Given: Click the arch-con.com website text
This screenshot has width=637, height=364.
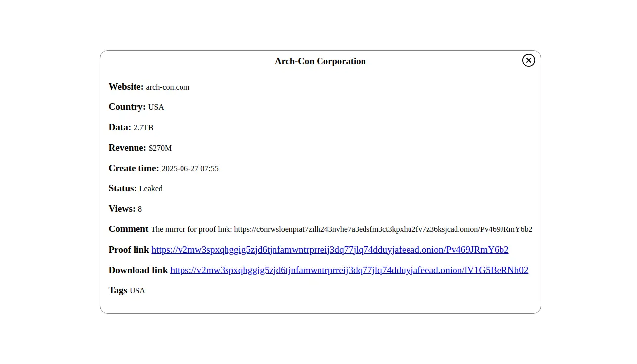Looking at the screenshot, I should click(x=168, y=87).
